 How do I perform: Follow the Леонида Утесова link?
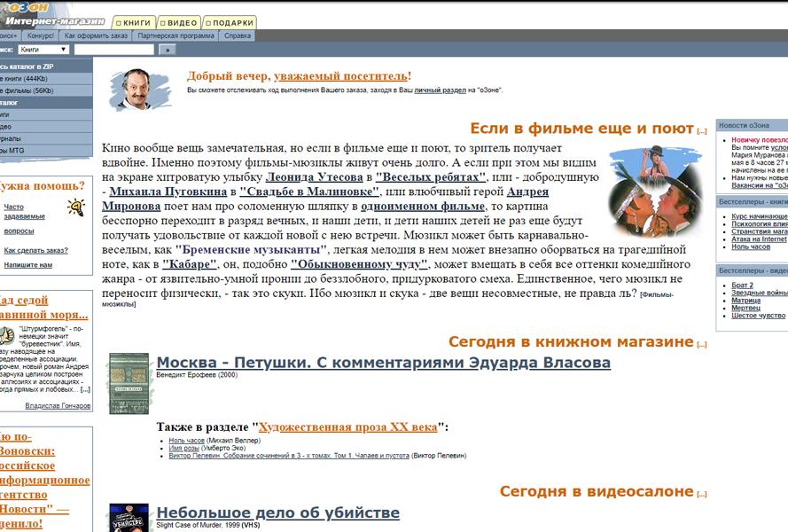pos(314,177)
